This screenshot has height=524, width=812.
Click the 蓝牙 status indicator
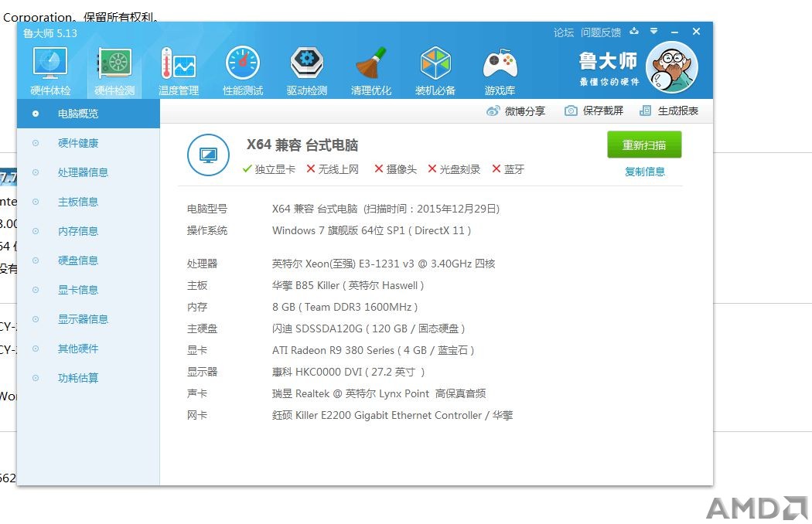508,169
